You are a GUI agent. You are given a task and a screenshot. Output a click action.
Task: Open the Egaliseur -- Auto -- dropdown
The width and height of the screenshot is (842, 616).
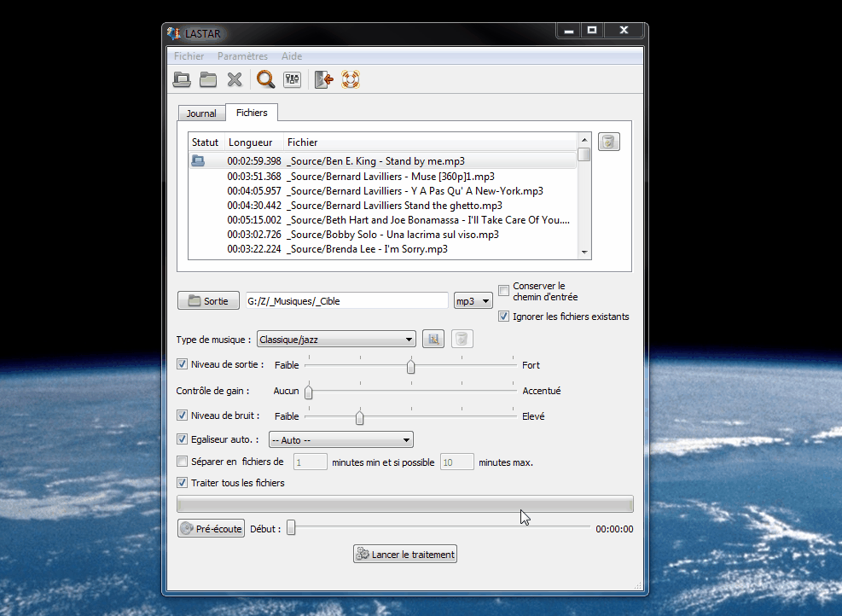click(341, 440)
